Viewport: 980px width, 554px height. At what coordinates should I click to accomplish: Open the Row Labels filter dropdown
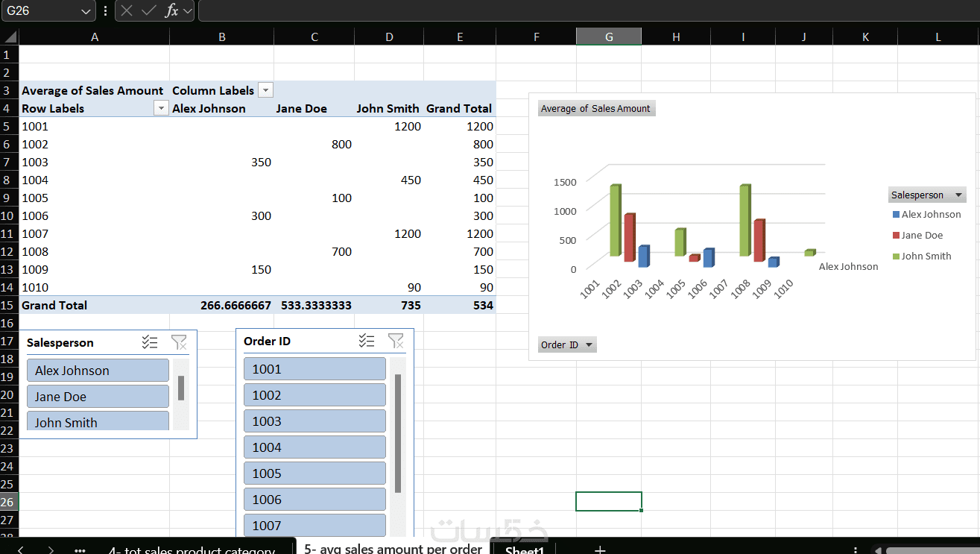click(161, 109)
